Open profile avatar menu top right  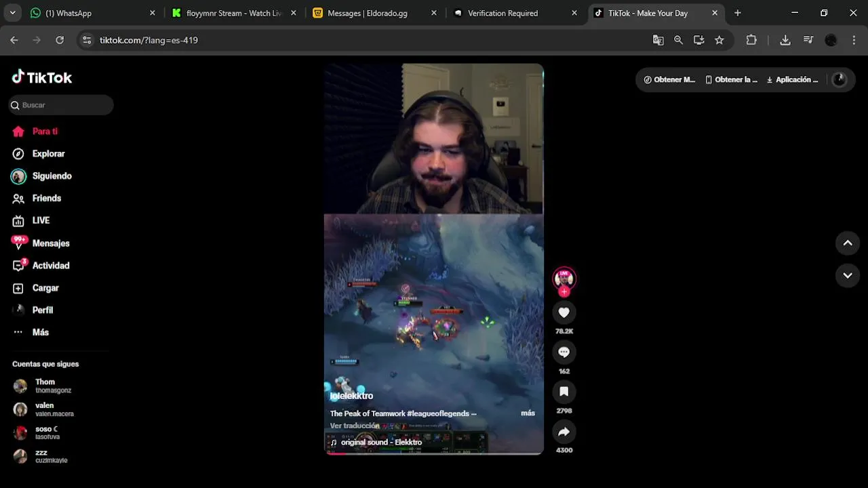[x=839, y=80]
